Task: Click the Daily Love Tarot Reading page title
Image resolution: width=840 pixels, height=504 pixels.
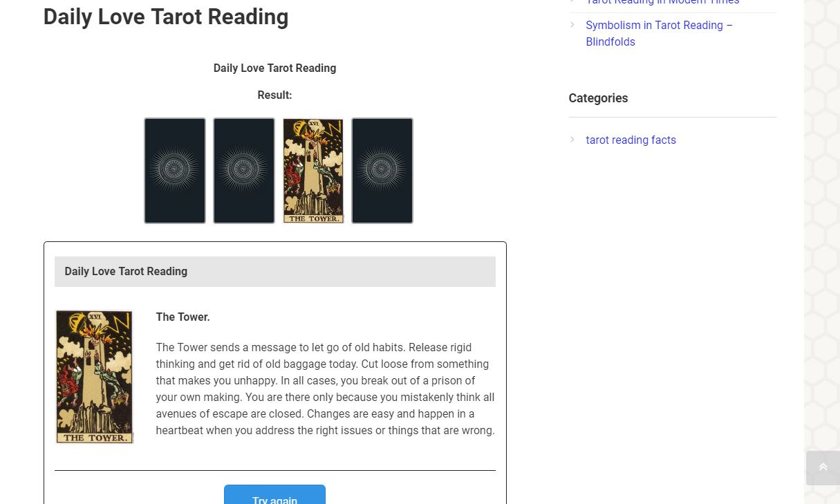Action: pos(166,17)
